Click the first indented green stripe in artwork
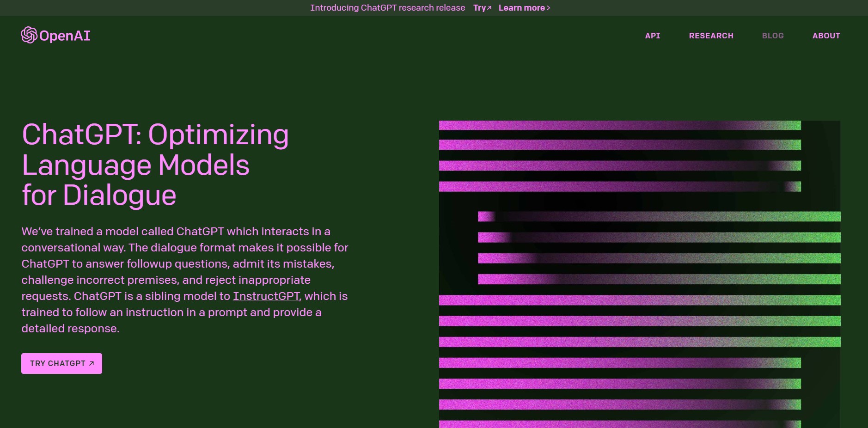 coord(659,216)
